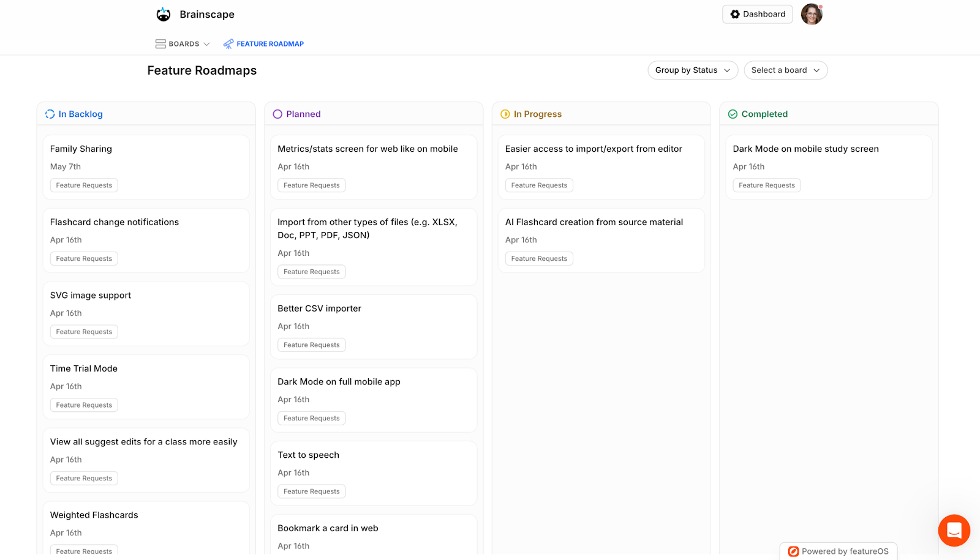This screenshot has height=560, width=980.
Task: Open the Powered by featureOS link
Action: (839, 551)
